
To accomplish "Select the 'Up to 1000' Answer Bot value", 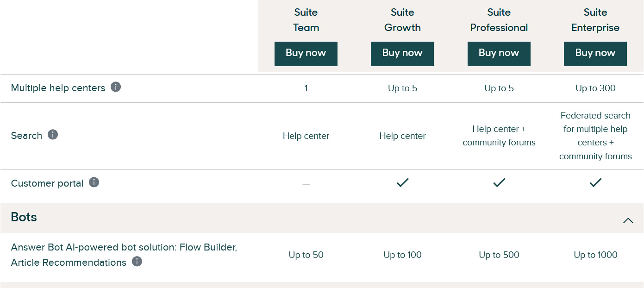I will [x=595, y=255].
